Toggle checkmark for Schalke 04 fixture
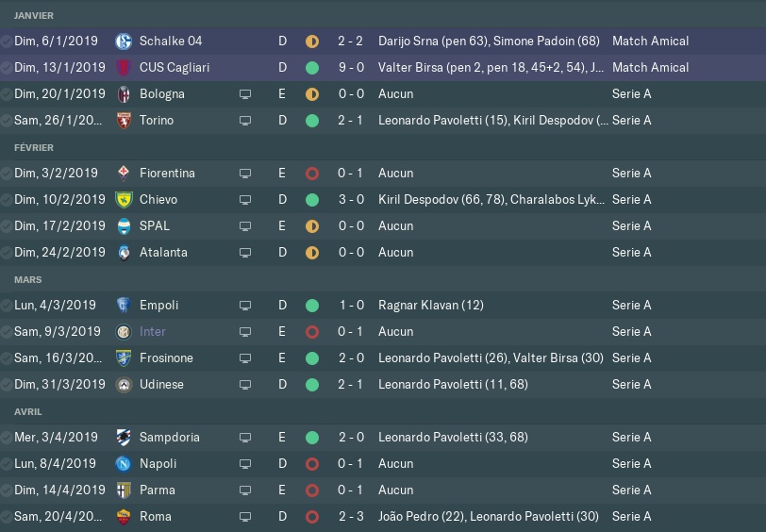The height and width of the screenshot is (532, 766). coord(7,42)
